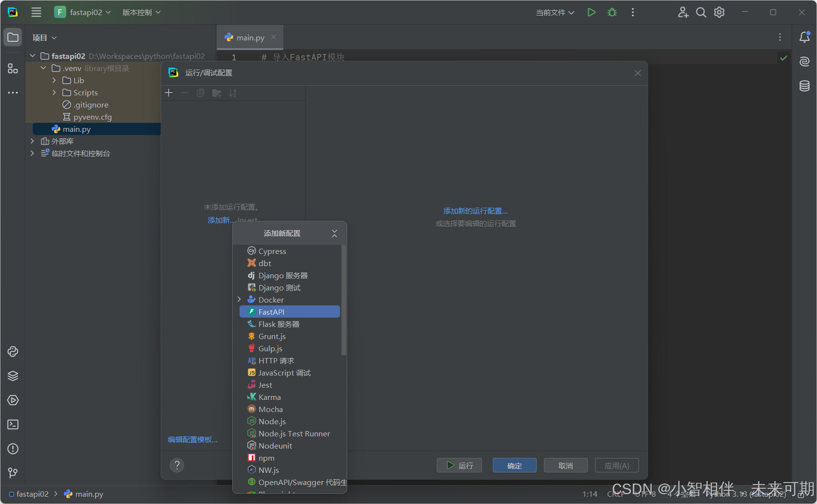Screen dimensions: 817x504
Task: Collapse the .venv folder
Action: click(x=43, y=68)
